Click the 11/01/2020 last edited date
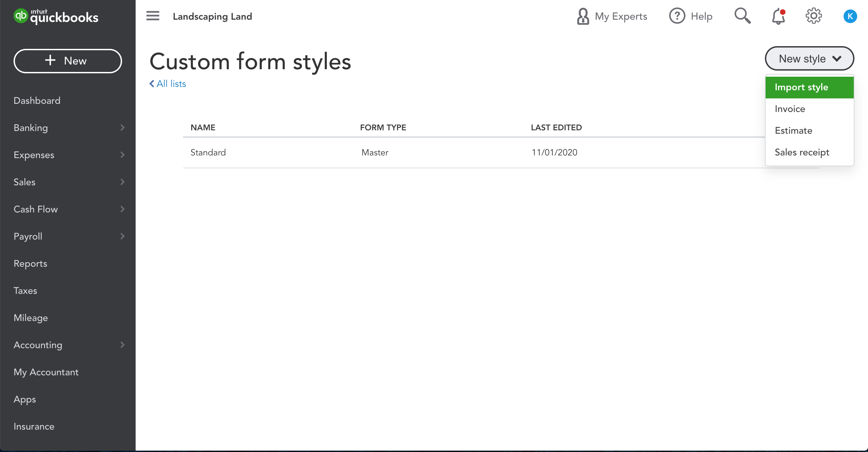The image size is (868, 452). [x=554, y=153]
